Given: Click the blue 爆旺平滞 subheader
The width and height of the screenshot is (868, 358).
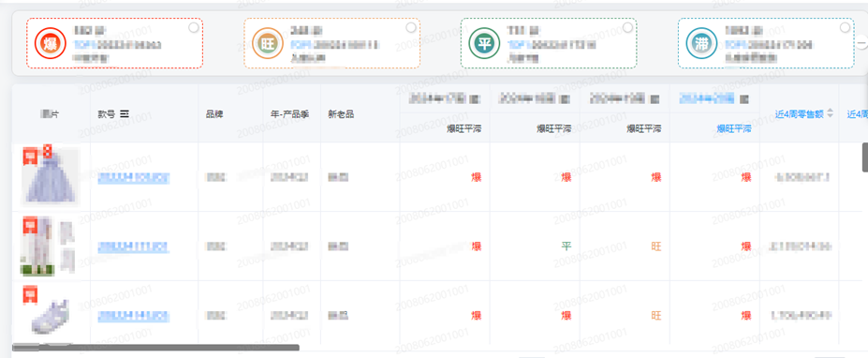Looking at the screenshot, I should [734, 128].
